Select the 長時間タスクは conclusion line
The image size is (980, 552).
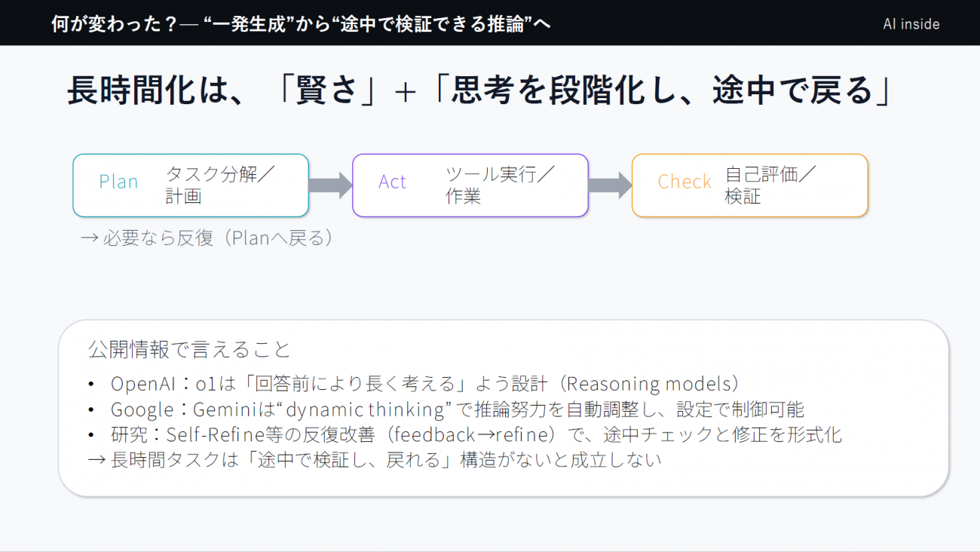375,459
